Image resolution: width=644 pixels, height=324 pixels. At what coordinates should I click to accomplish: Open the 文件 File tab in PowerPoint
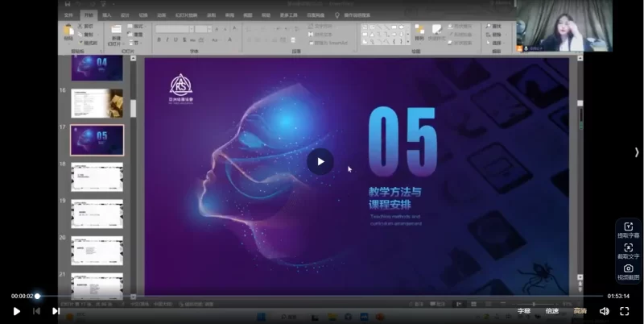pyautogui.click(x=68, y=15)
